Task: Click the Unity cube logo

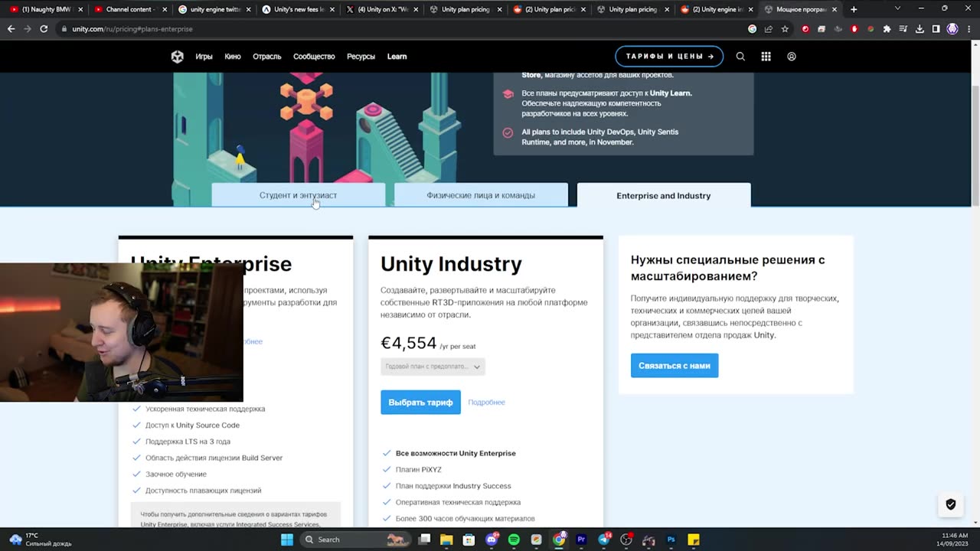Action: [x=177, y=57]
